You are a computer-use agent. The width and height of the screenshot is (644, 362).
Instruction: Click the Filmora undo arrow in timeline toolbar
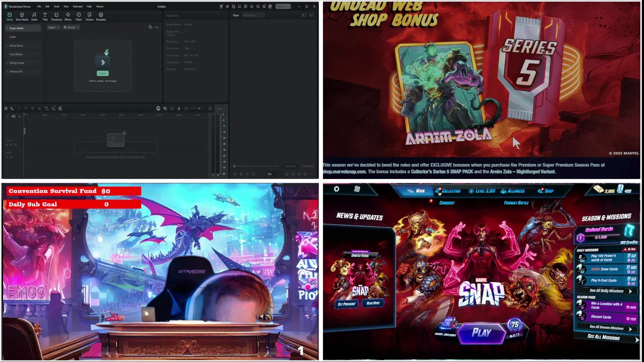(19, 108)
